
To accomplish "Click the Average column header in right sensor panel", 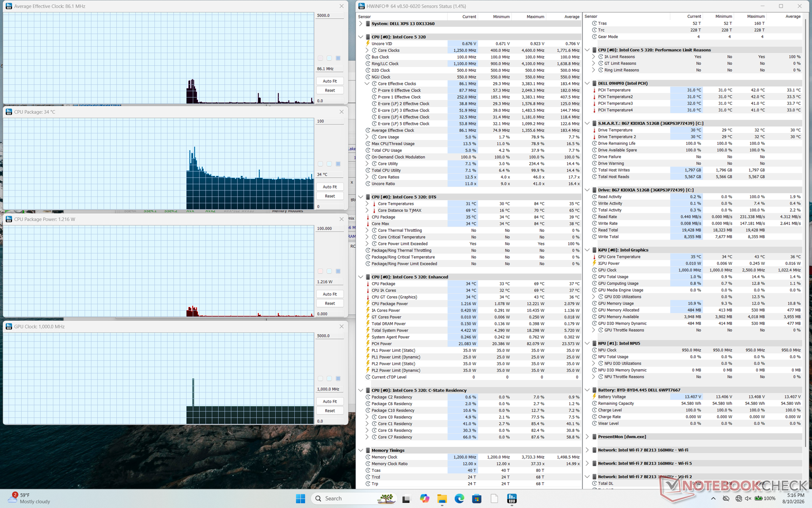I will click(785, 17).
